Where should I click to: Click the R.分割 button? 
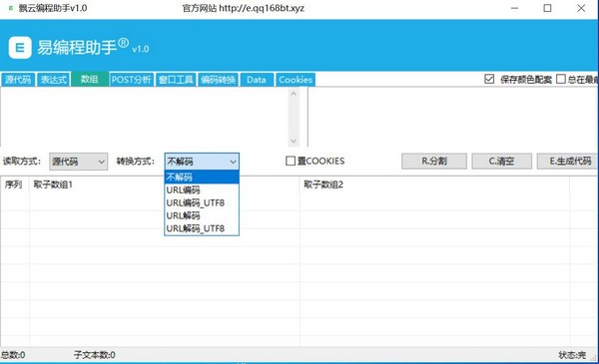coord(434,161)
